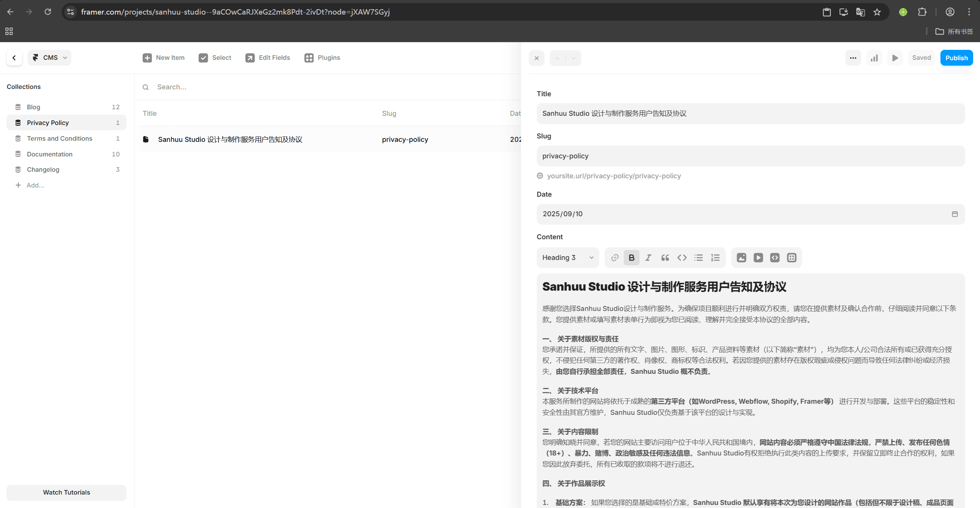This screenshot has width=980, height=508.
Task: Click the New Item button
Action: 164,58
